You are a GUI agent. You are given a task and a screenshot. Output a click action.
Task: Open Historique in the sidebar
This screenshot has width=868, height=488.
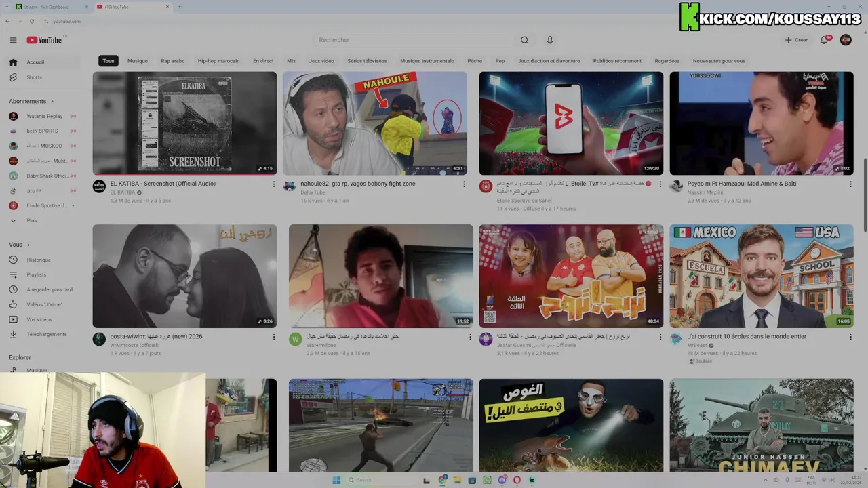click(x=43, y=260)
